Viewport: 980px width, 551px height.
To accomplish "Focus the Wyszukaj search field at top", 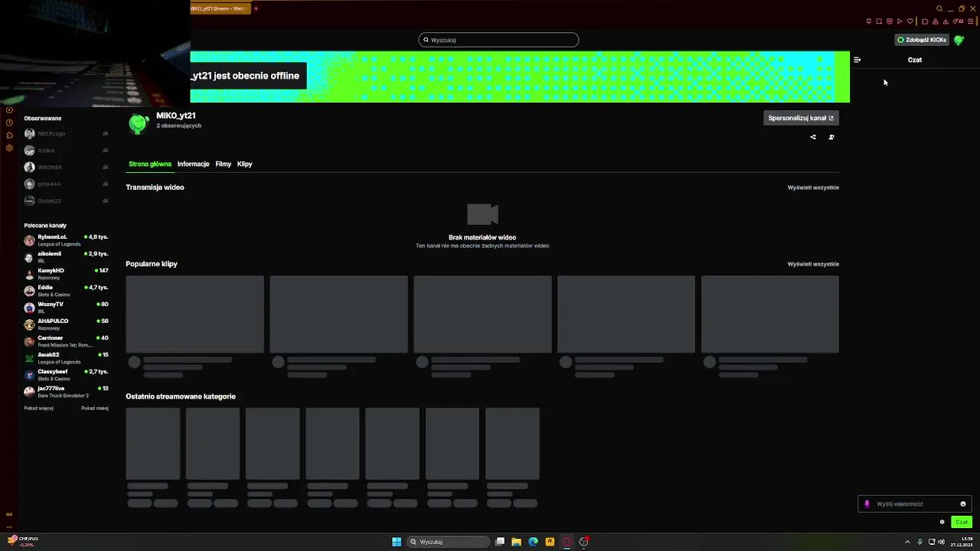I will point(498,40).
